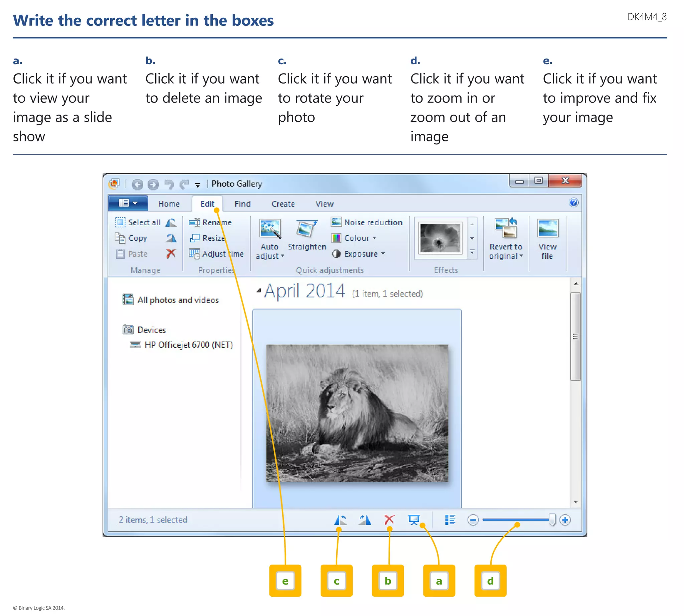The width and height of the screenshot is (684, 616).
Task: Click the Straighten tool icon
Action: [307, 228]
